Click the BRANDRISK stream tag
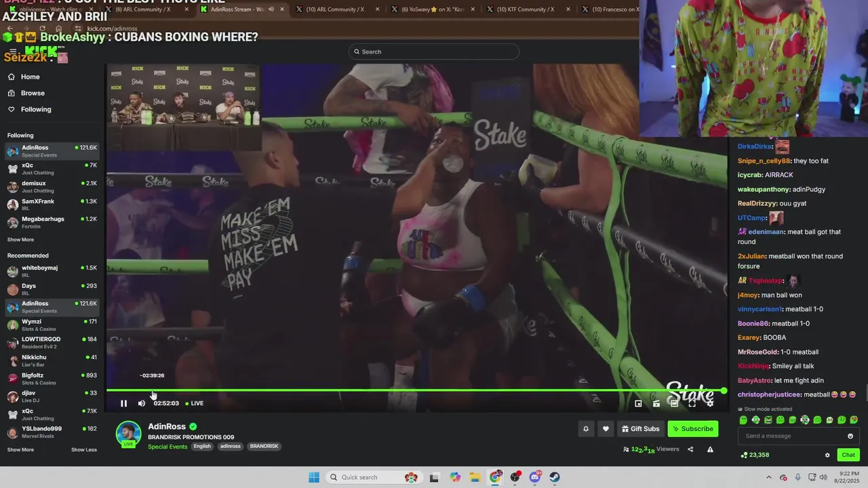Viewport: 868px width, 488px height. pos(264,446)
